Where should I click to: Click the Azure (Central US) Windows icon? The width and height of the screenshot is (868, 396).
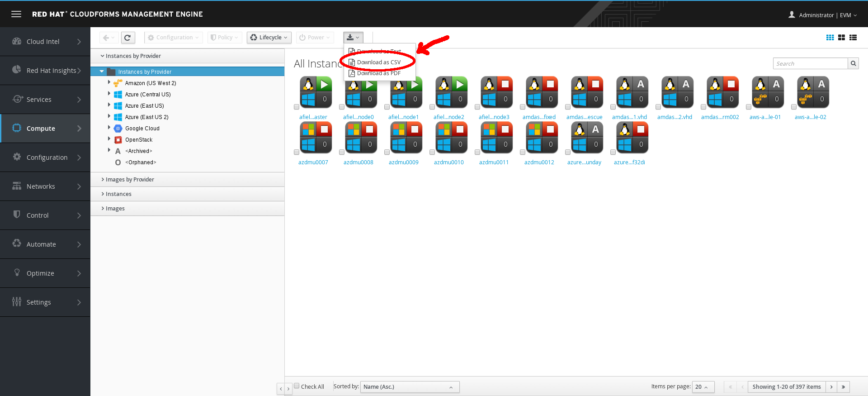tap(118, 94)
